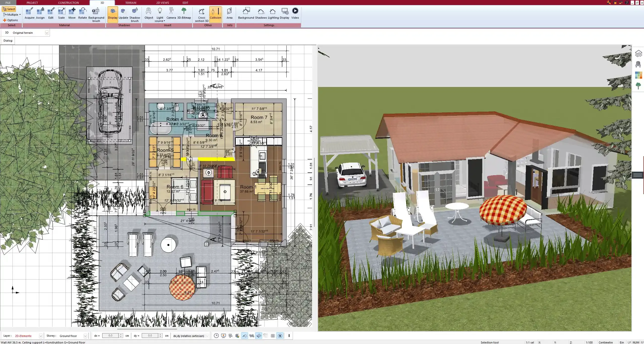Toggle the grid display in the status bar
The height and width of the screenshot is (344, 644).
tap(273, 336)
